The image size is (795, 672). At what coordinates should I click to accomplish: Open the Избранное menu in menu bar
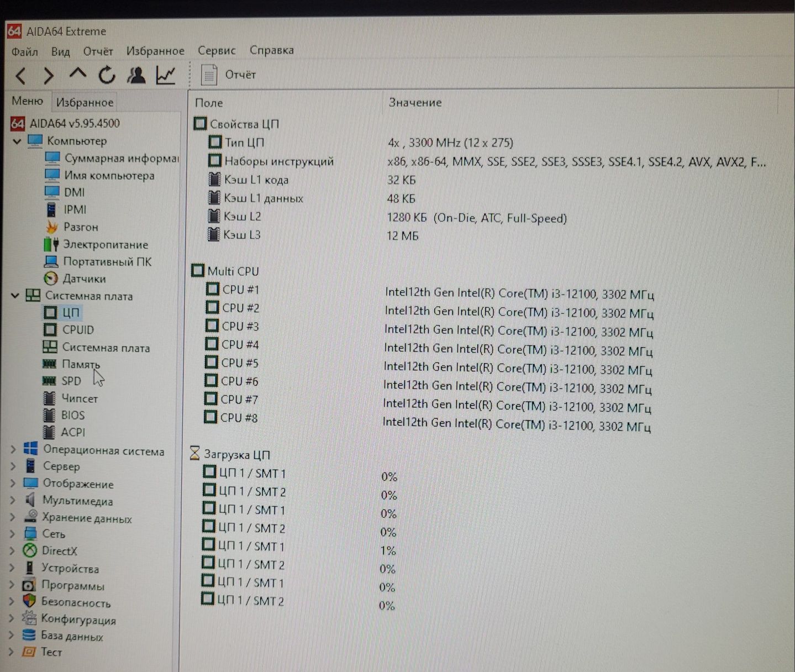155,51
